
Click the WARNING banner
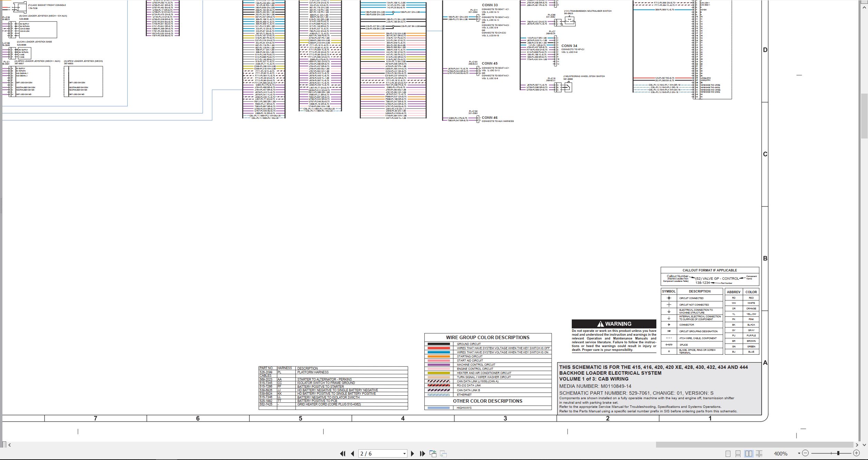click(614, 324)
